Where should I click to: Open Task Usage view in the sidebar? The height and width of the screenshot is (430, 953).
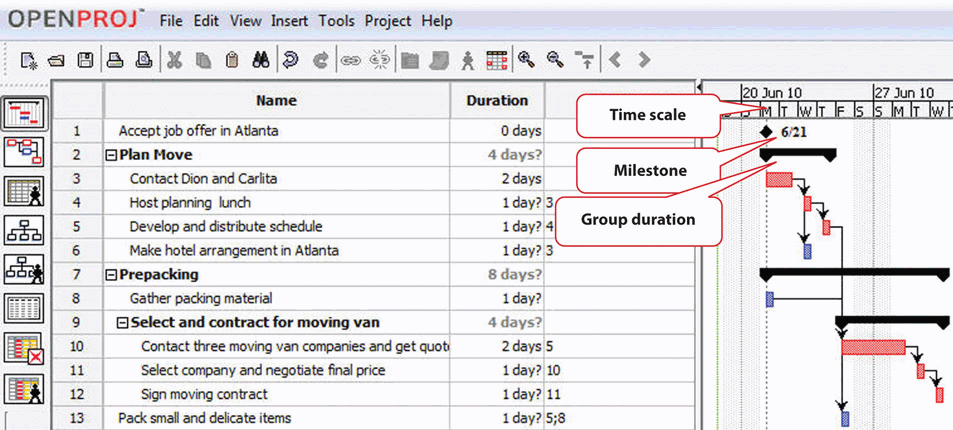pos(25,349)
